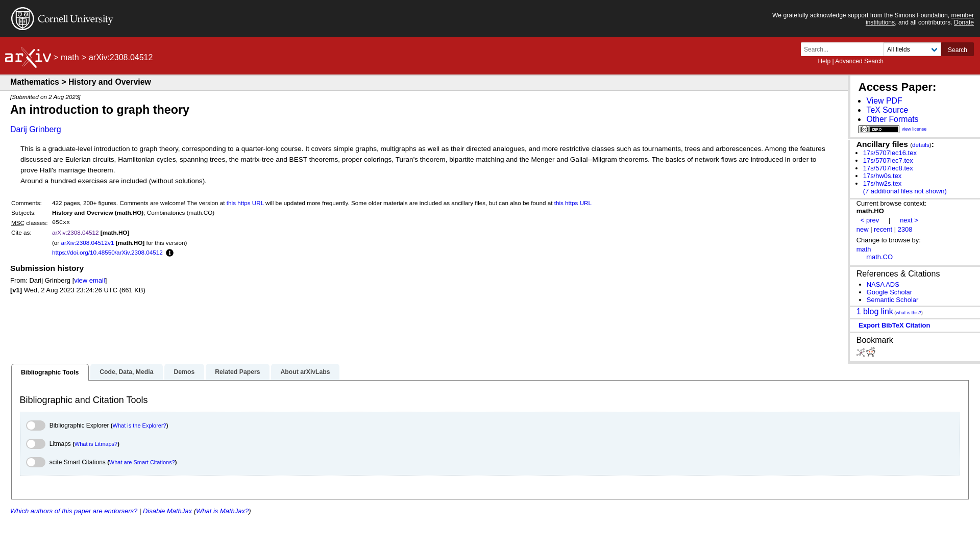Open View PDF link
The width and height of the screenshot is (980, 551).
tap(884, 100)
